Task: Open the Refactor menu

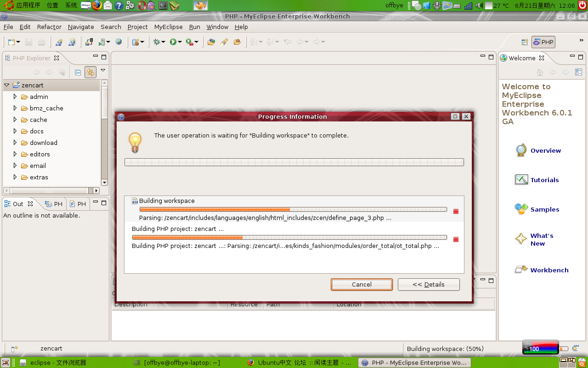Action: coord(49,27)
